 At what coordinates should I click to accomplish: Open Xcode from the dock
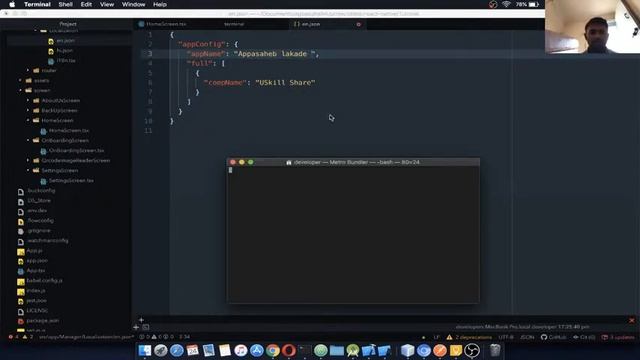[x=369, y=351]
